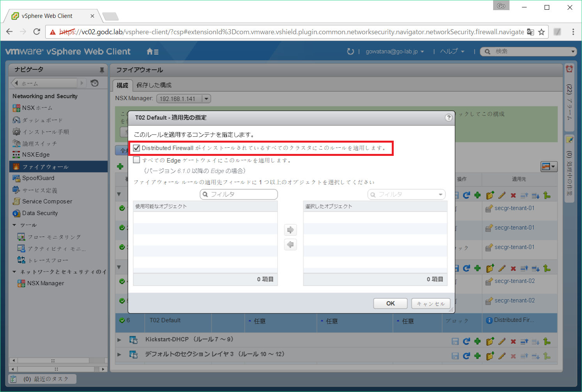Collapse ネットワークとセキュリティの tree group
This screenshot has height=392, width=582.
pos(14,272)
